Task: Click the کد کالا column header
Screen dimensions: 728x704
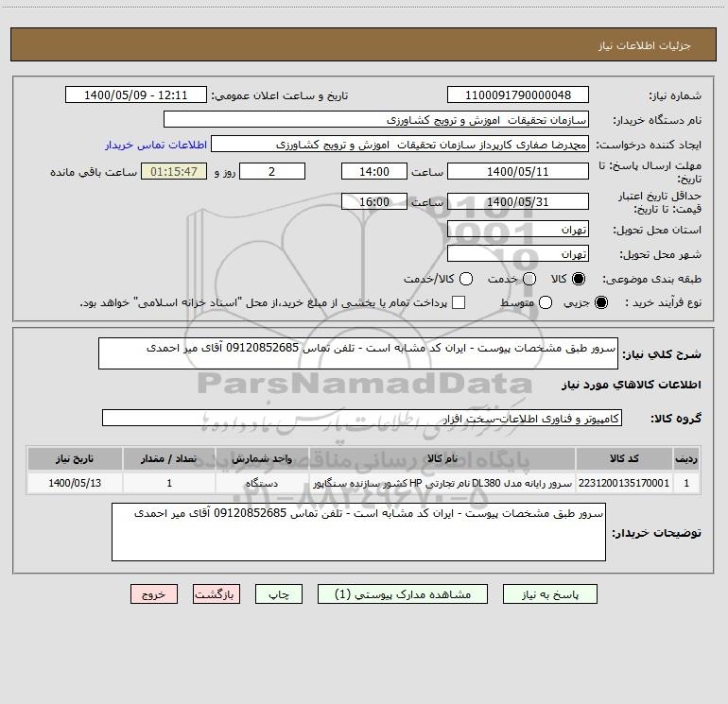Action: click(624, 458)
